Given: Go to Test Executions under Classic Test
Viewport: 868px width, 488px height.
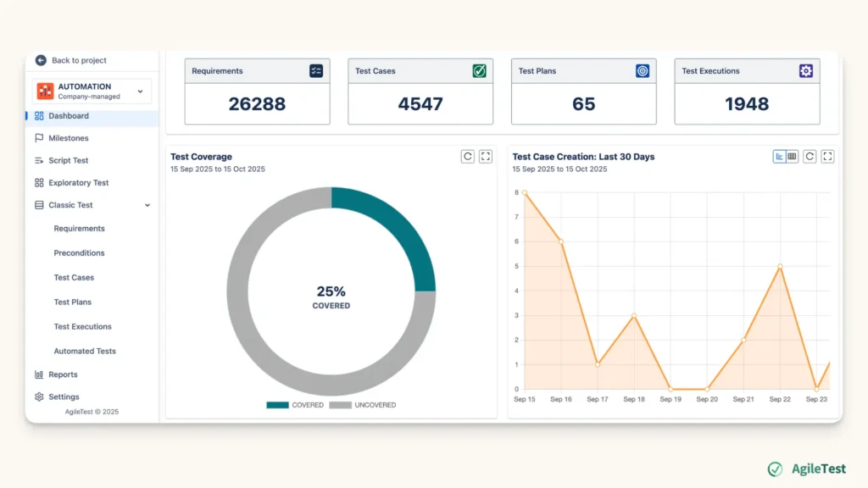Looking at the screenshot, I should 82,326.
